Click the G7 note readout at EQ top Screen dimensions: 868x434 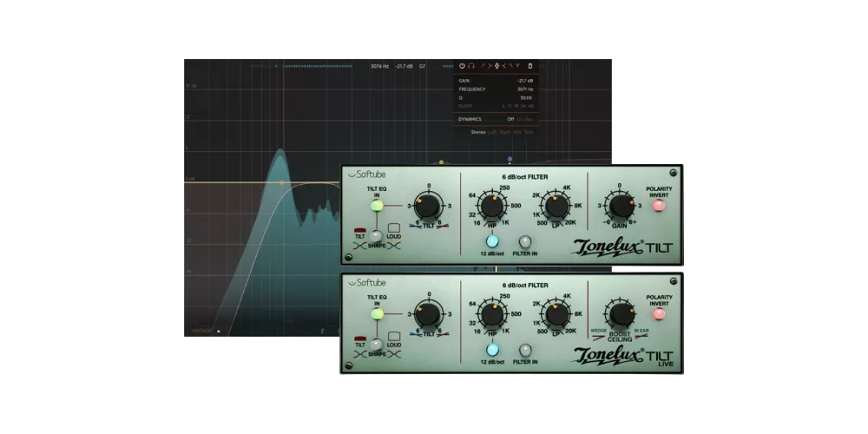[x=423, y=67]
